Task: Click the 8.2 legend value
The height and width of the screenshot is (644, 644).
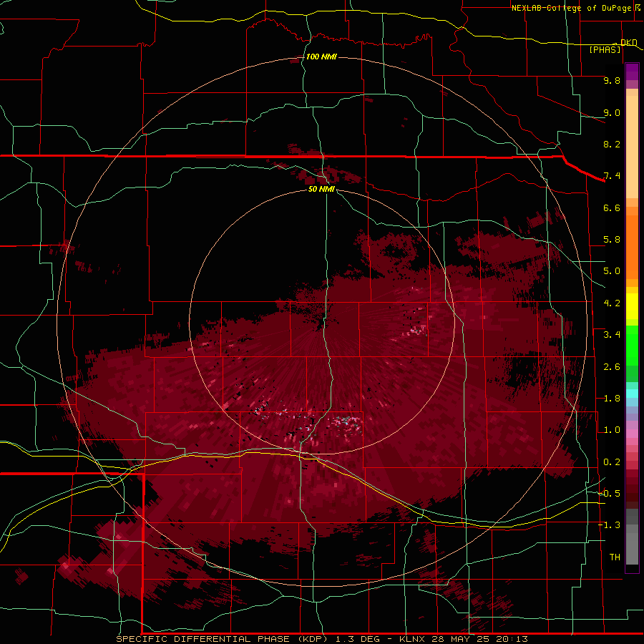Action: pos(612,144)
